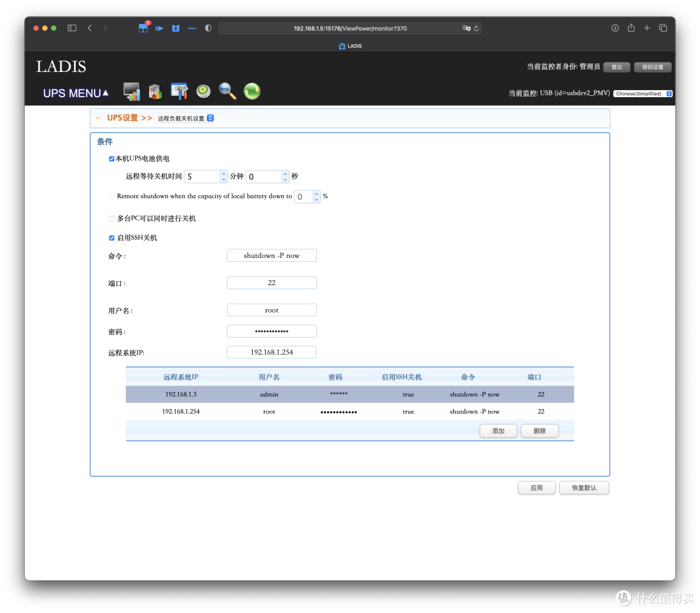
Task: Increase the battery capacity percent stepper
Action: click(316, 194)
